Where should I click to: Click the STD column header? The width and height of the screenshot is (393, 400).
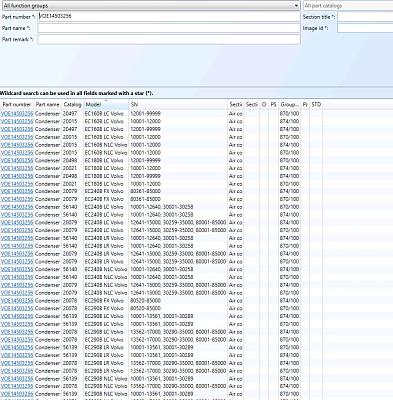coord(316,104)
